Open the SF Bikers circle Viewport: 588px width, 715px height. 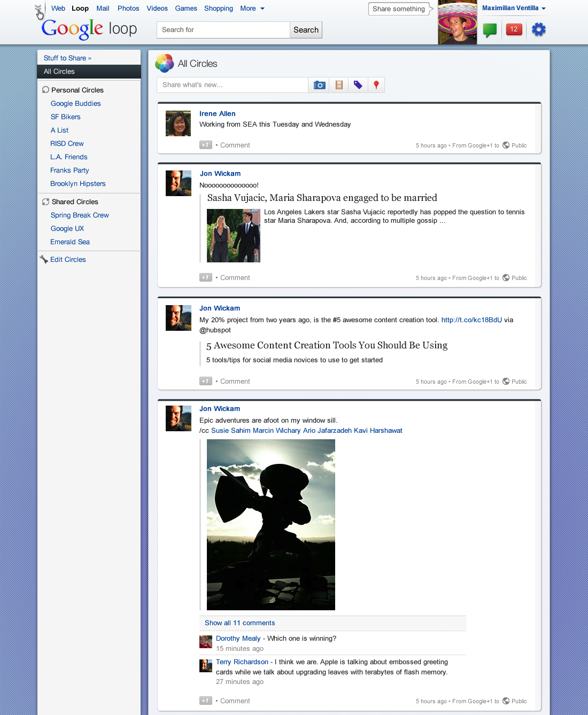(x=66, y=117)
